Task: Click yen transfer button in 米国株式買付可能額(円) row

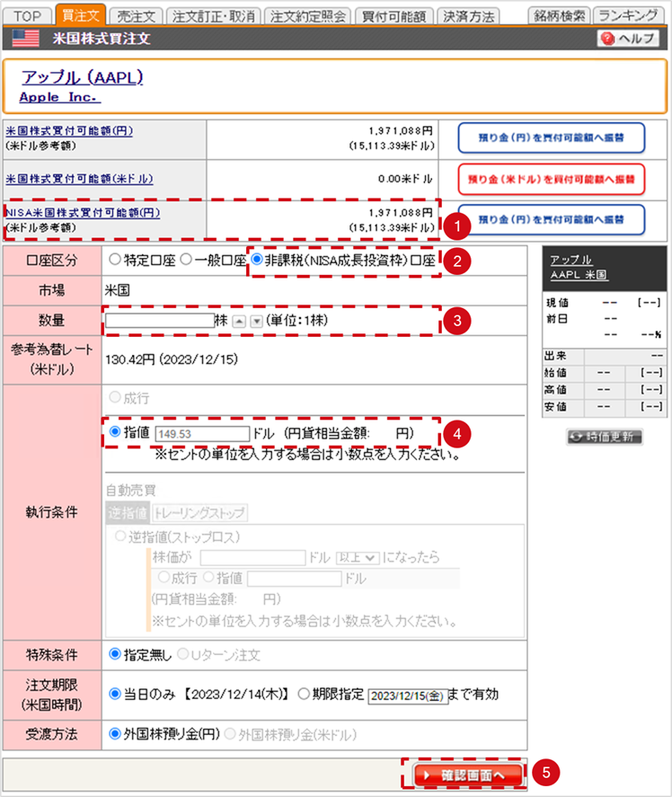Action: pos(551,137)
